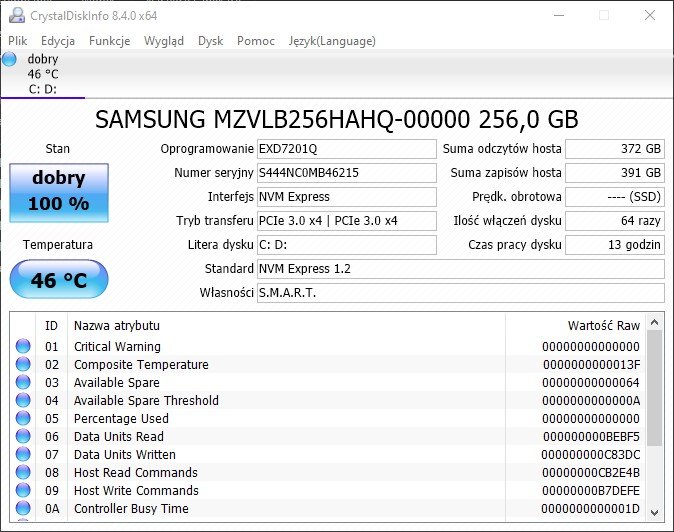Minimize the CrystalDiskInfo window
Viewport: 674px width, 532px height.
pyautogui.click(x=559, y=15)
